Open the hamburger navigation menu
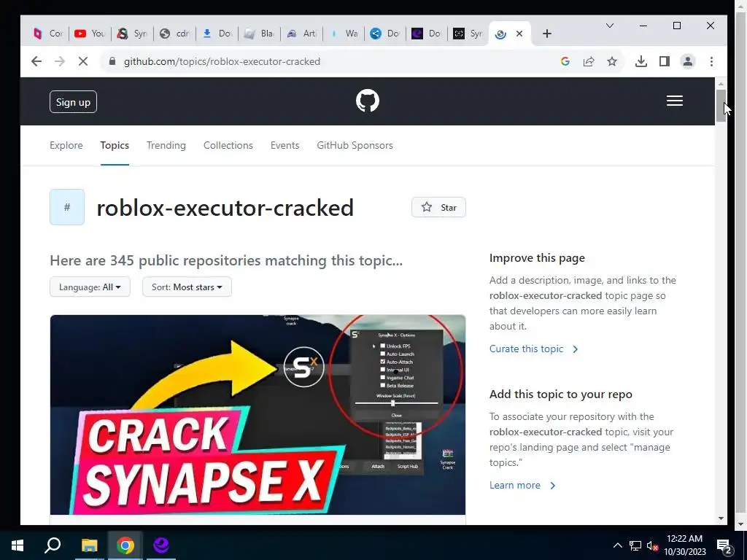 674,101
